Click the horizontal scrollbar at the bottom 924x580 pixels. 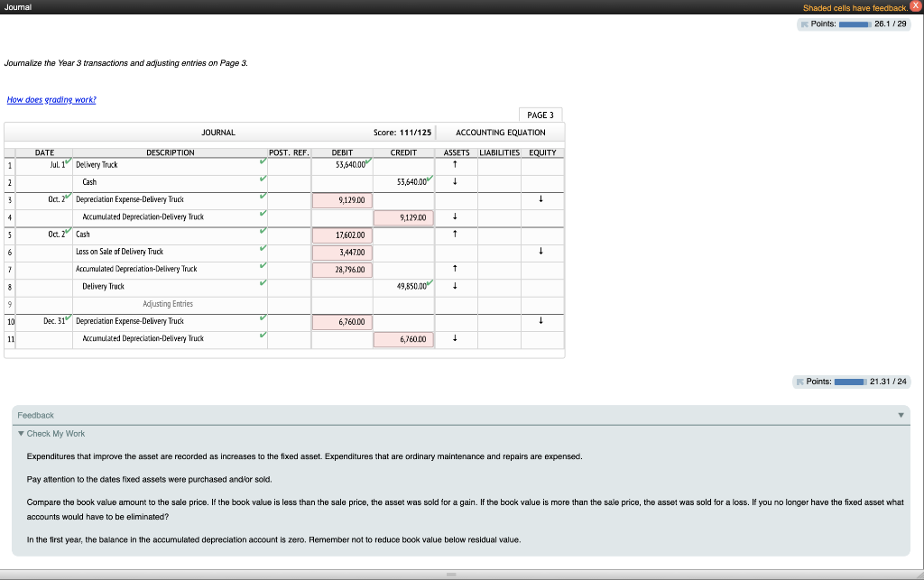[449, 572]
